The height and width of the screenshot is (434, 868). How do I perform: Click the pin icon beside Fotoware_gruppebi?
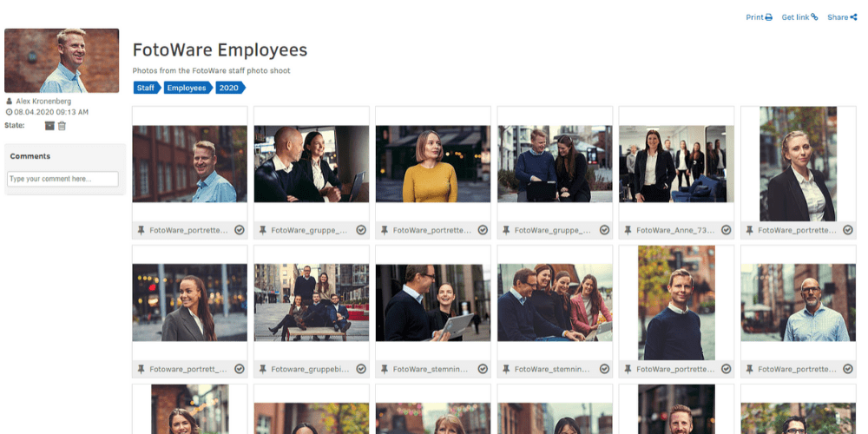point(263,369)
